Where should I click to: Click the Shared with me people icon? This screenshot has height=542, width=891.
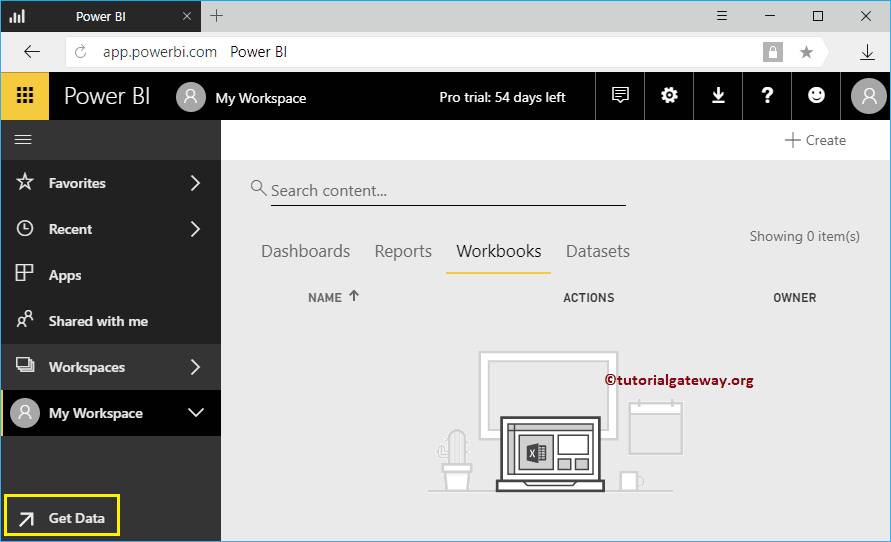click(24, 320)
